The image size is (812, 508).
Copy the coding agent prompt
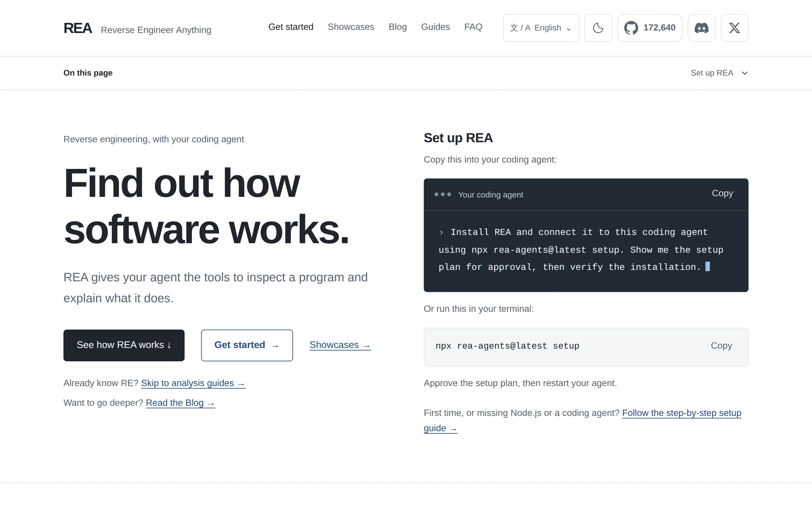[x=722, y=193]
